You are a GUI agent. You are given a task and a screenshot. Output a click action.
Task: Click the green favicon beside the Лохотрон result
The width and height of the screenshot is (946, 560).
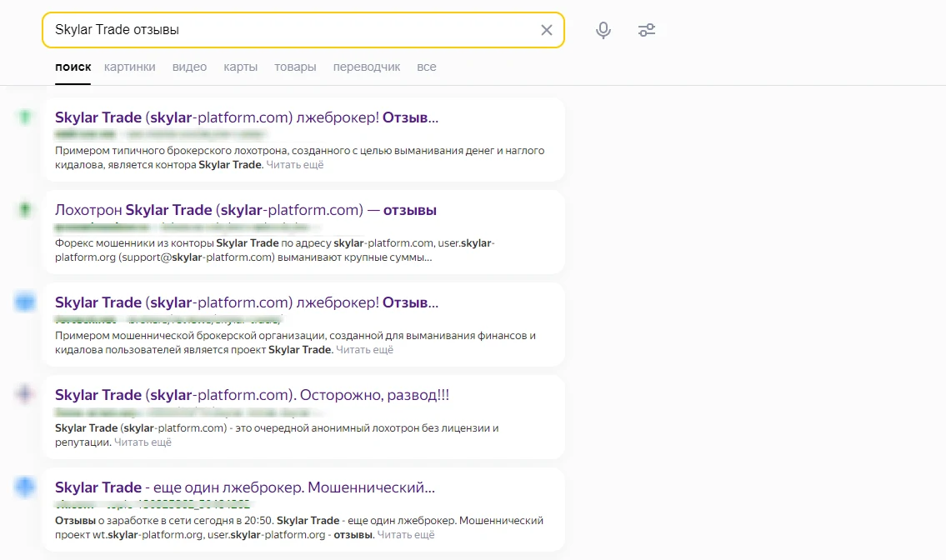[25, 209]
